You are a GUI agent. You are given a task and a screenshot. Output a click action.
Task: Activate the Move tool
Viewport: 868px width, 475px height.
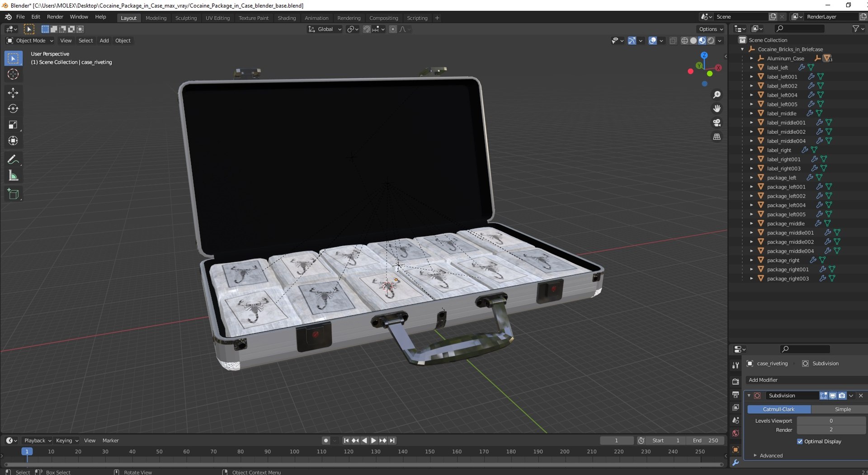(13, 93)
